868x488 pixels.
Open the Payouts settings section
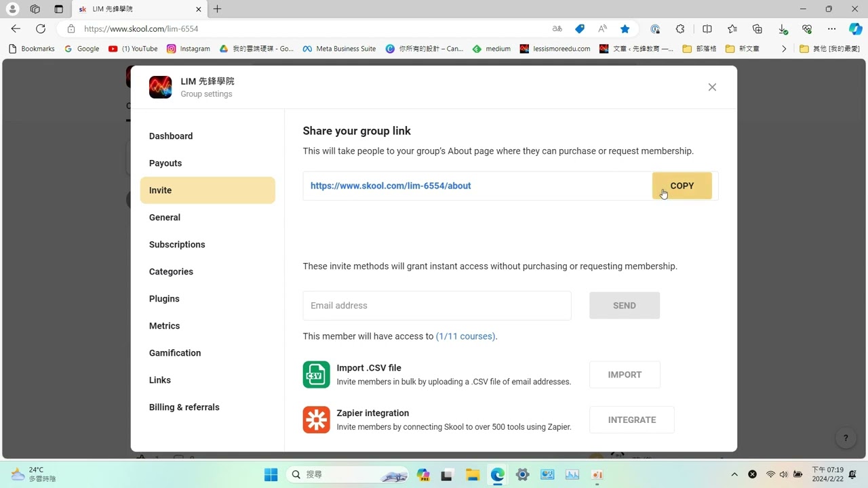[165, 163]
